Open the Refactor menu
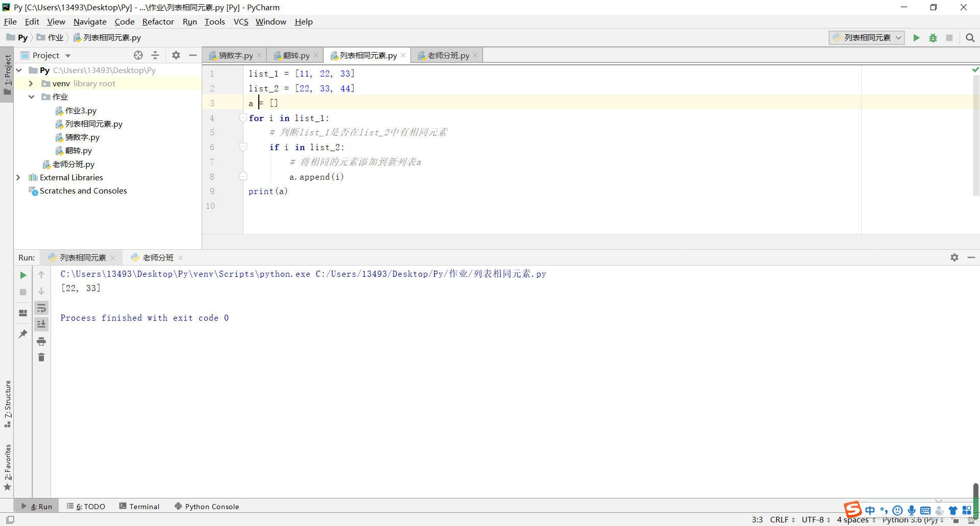Viewport: 980px width, 526px height. coord(158,21)
